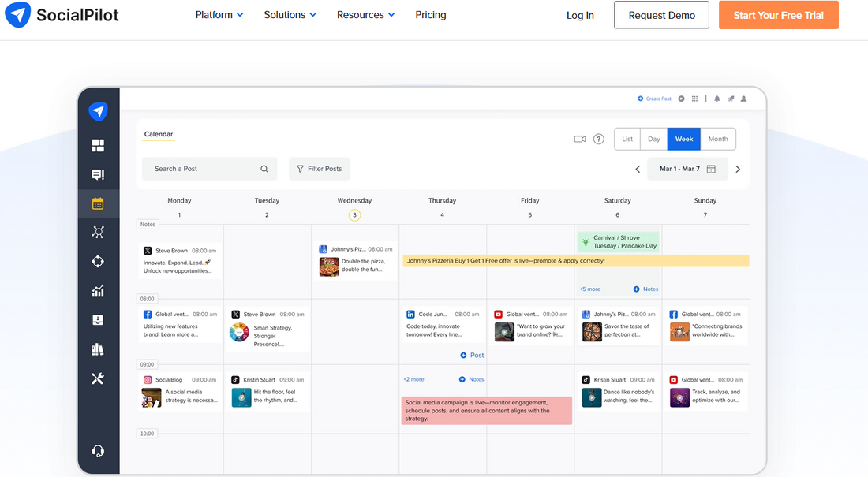Open Sunday YouTube 'Track, analyze' post
This screenshot has width=868, height=477.
coord(705,392)
